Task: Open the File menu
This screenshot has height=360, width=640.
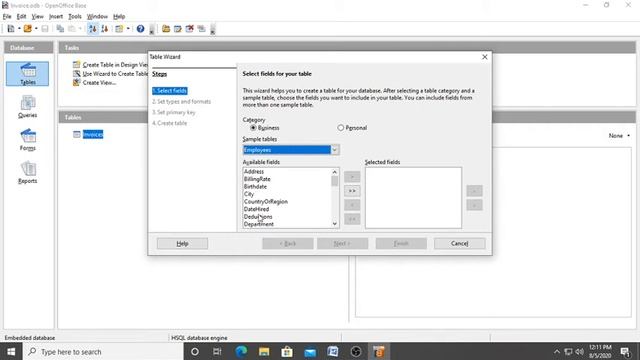Action: [x=7, y=16]
